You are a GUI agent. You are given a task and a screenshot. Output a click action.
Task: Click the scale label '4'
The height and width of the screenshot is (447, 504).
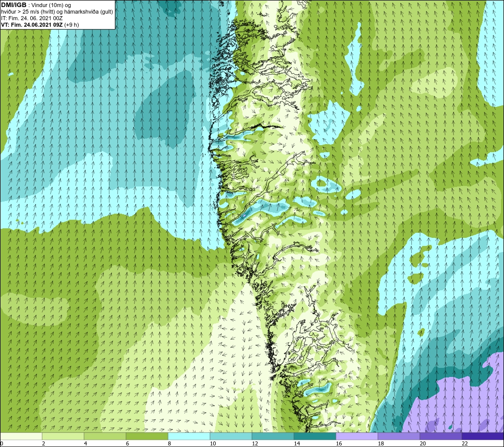click(x=86, y=444)
